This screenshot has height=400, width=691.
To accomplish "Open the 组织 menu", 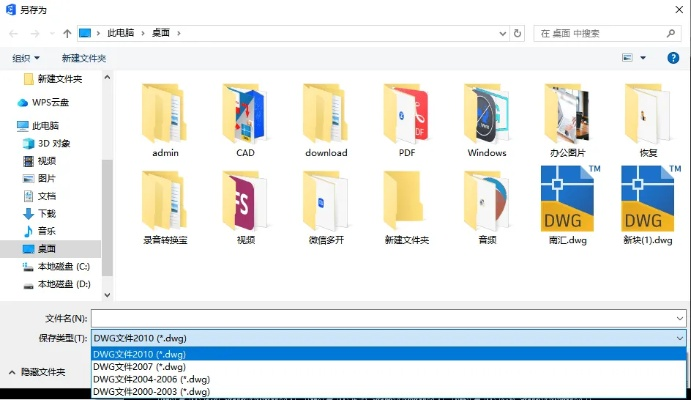I will coord(26,58).
